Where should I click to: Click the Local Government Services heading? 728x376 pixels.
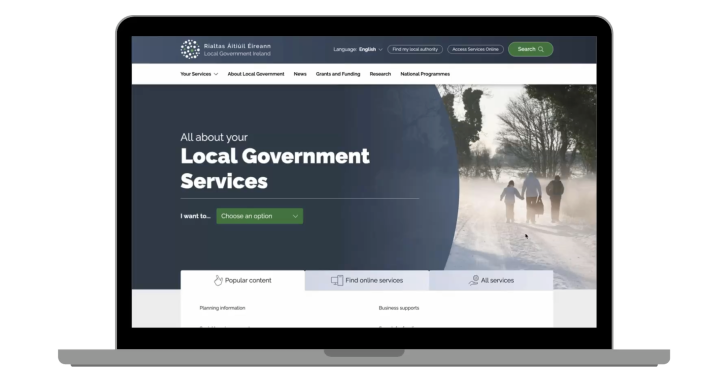[275, 169]
